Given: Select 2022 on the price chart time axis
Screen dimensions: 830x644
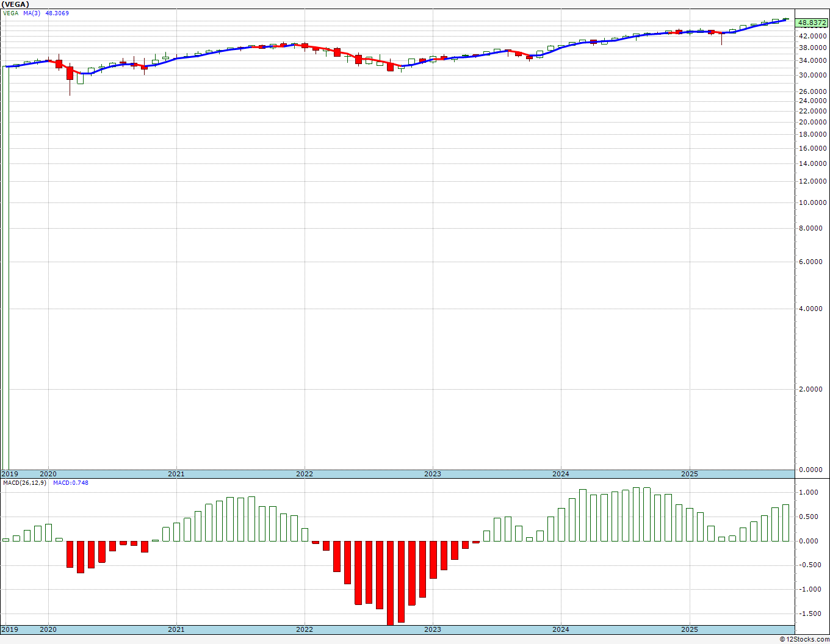Looking at the screenshot, I should [x=304, y=474].
